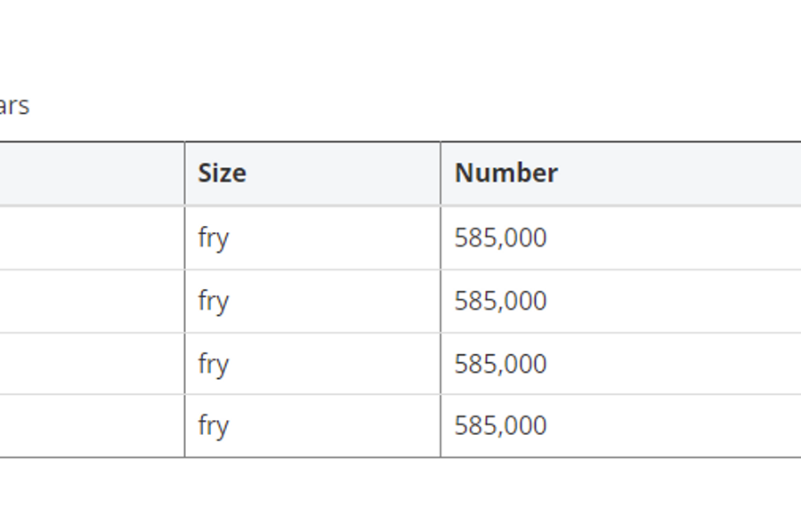The height and width of the screenshot is (532, 801).
Task: Click the divider between Size and Number headers
Action: point(441,173)
